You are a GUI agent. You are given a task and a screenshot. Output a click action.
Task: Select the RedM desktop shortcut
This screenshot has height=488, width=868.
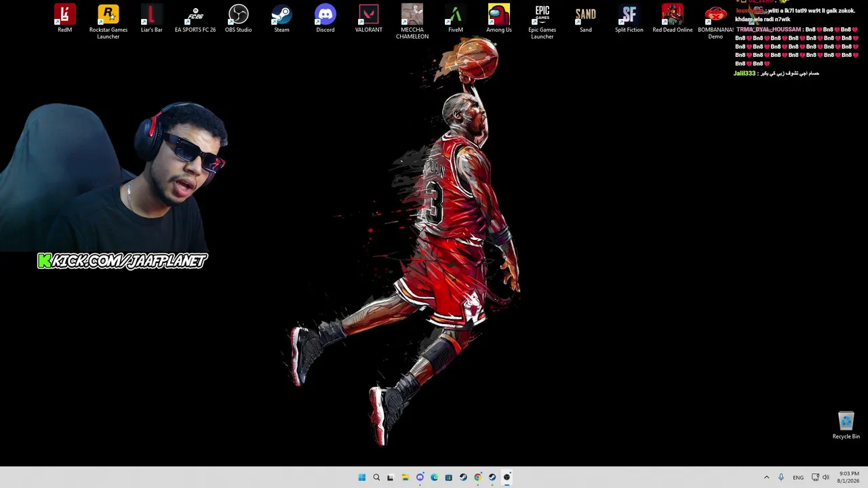click(64, 19)
